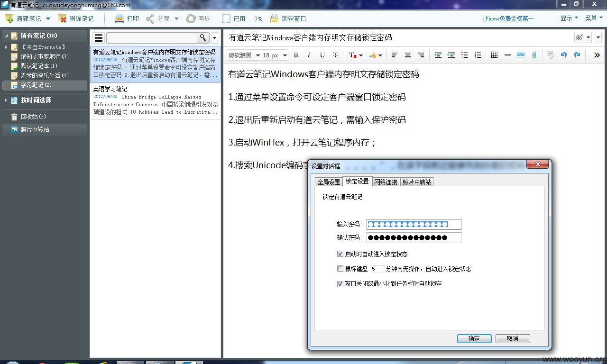
Task: Click the idle minutes field showing 5
Action: point(378,269)
